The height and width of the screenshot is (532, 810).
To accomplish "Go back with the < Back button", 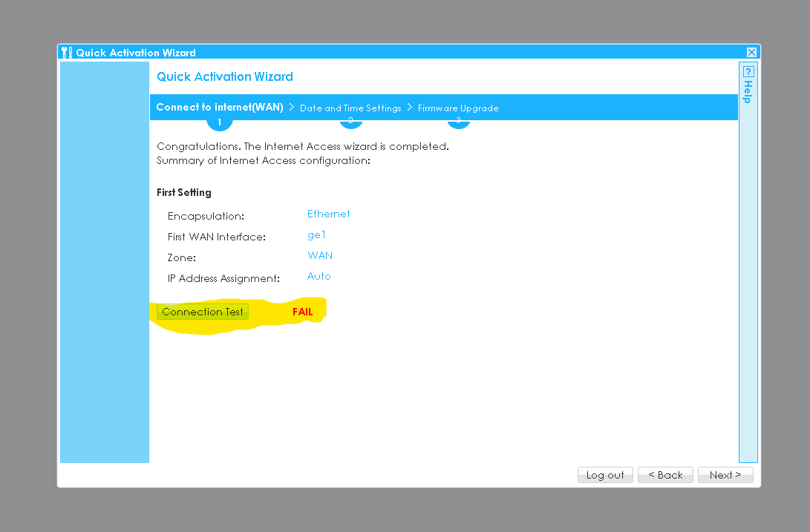I will (665, 475).
